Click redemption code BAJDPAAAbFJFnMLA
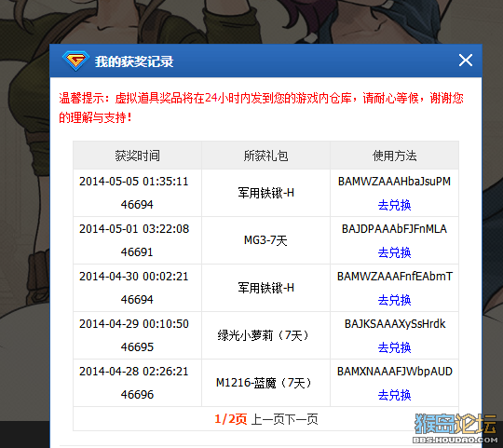 pos(394,229)
